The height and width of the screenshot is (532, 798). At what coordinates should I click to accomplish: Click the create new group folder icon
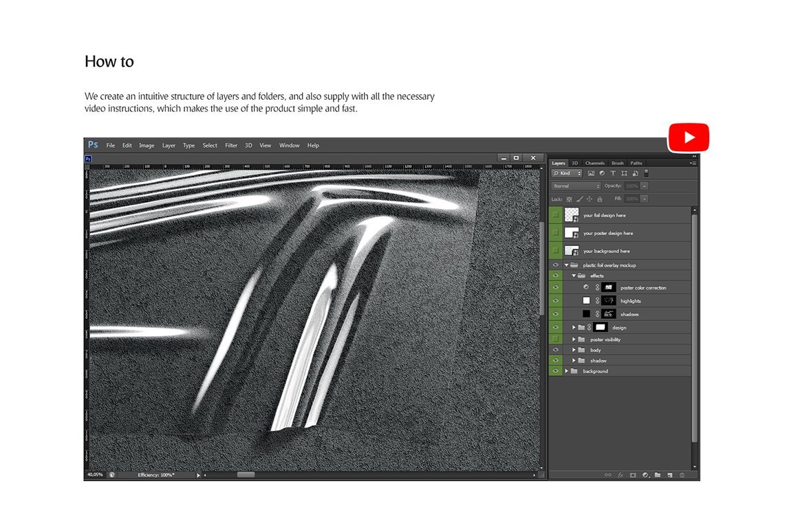click(x=658, y=475)
